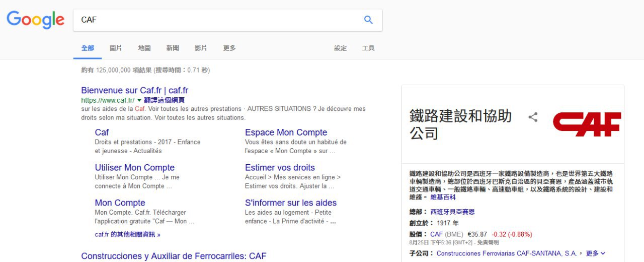Click the share icon in knowledge panel
This screenshot has width=644, height=262.
[x=533, y=117]
